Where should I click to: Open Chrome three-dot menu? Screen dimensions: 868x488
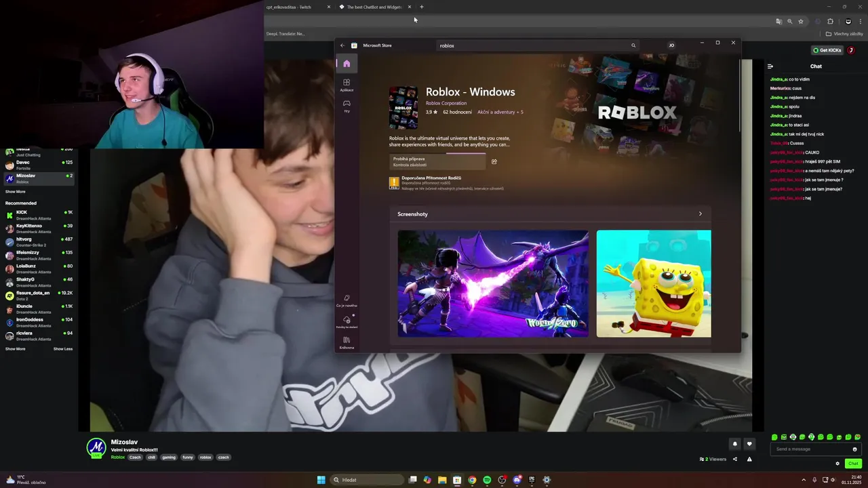click(861, 21)
